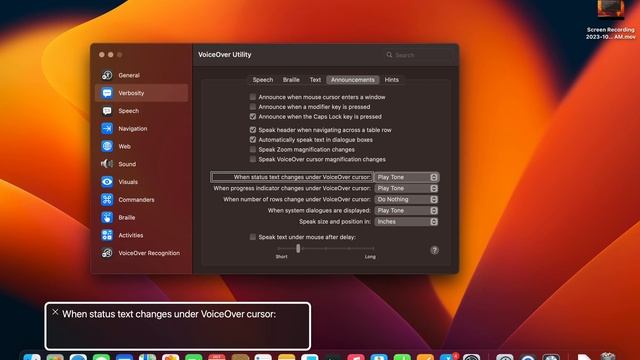Toggle Announce when a modifier key is pressed
The image size is (640, 360).
[x=253, y=107]
